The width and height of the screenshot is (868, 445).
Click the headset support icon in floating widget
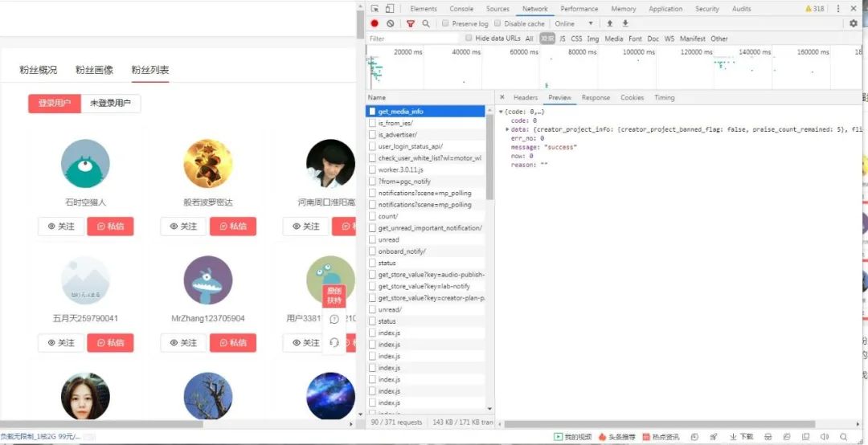pos(334,342)
